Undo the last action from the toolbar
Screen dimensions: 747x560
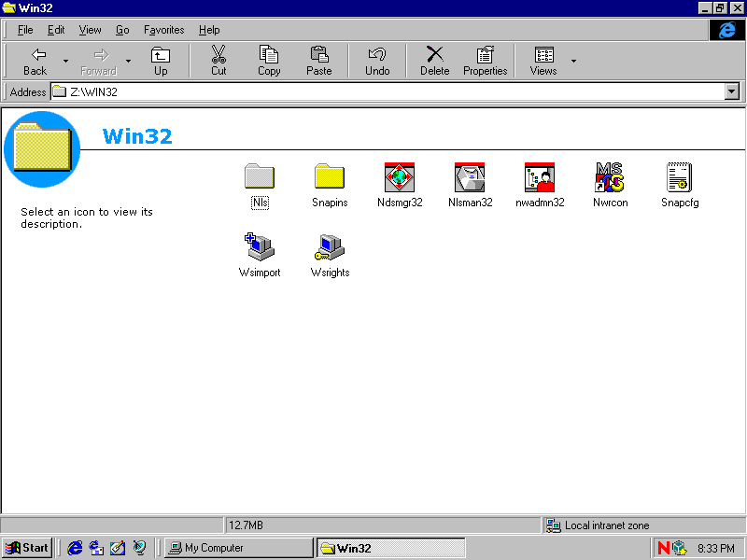click(377, 61)
